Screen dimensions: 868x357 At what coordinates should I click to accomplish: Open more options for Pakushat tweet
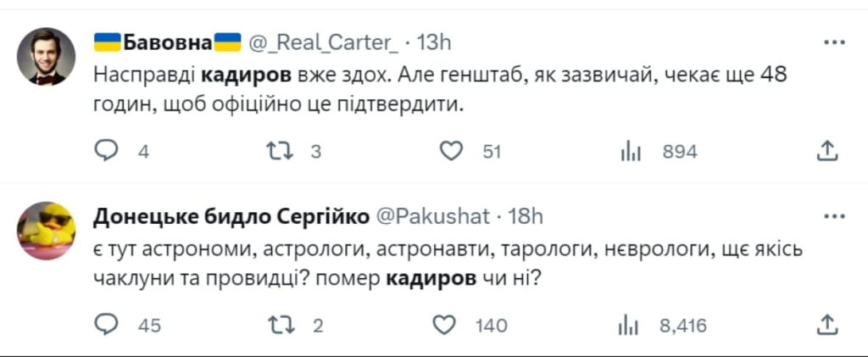coord(834,216)
